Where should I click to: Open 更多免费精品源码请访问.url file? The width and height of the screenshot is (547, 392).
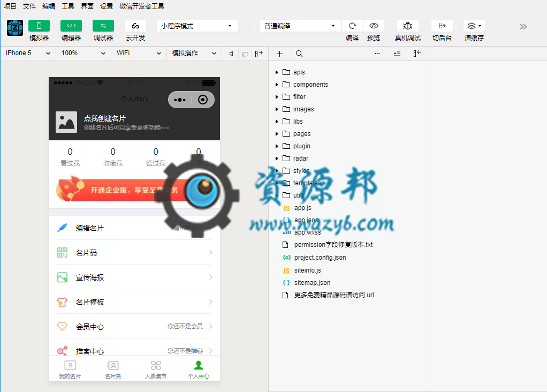pos(334,295)
